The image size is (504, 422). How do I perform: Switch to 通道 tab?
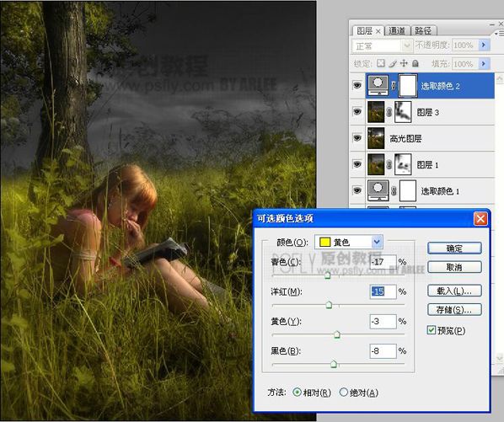[397, 30]
